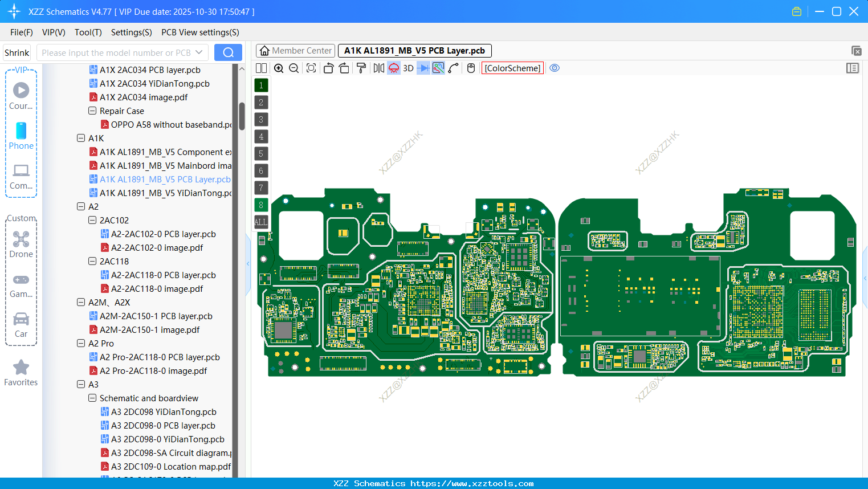
Task: Open the ColorScheme selector
Action: click(512, 67)
